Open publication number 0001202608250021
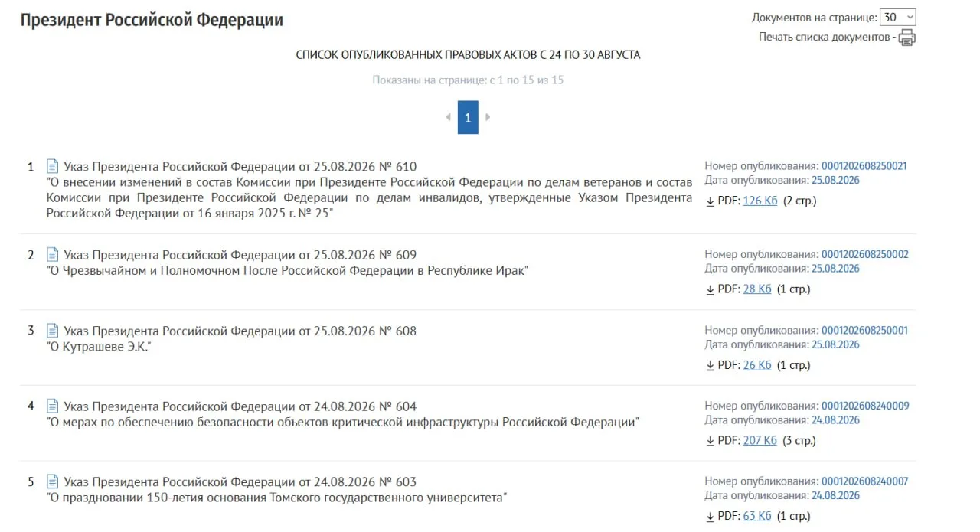Image resolution: width=980 pixels, height=532 pixels. click(864, 166)
